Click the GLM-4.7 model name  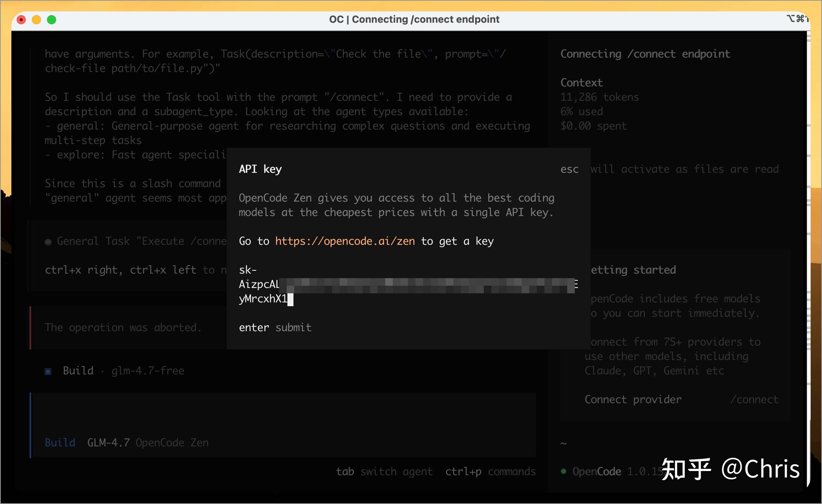(x=108, y=443)
